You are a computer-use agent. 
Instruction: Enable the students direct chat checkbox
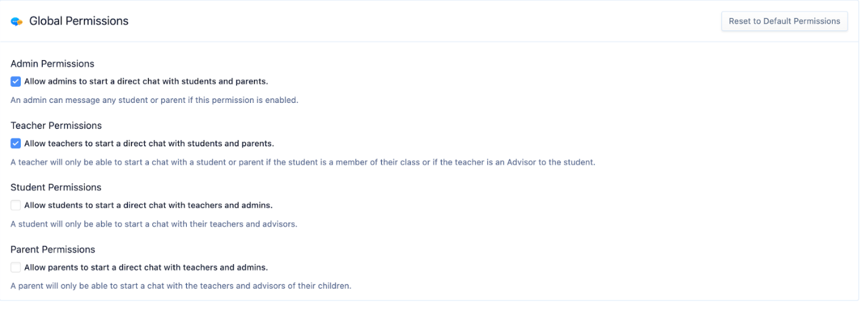click(x=16, y=205)
